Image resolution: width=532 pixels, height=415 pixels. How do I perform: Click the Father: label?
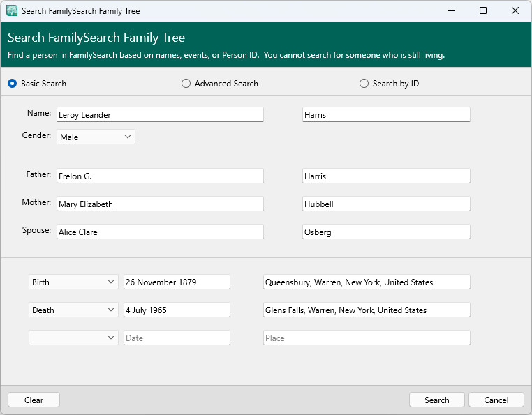coord(38,174)
